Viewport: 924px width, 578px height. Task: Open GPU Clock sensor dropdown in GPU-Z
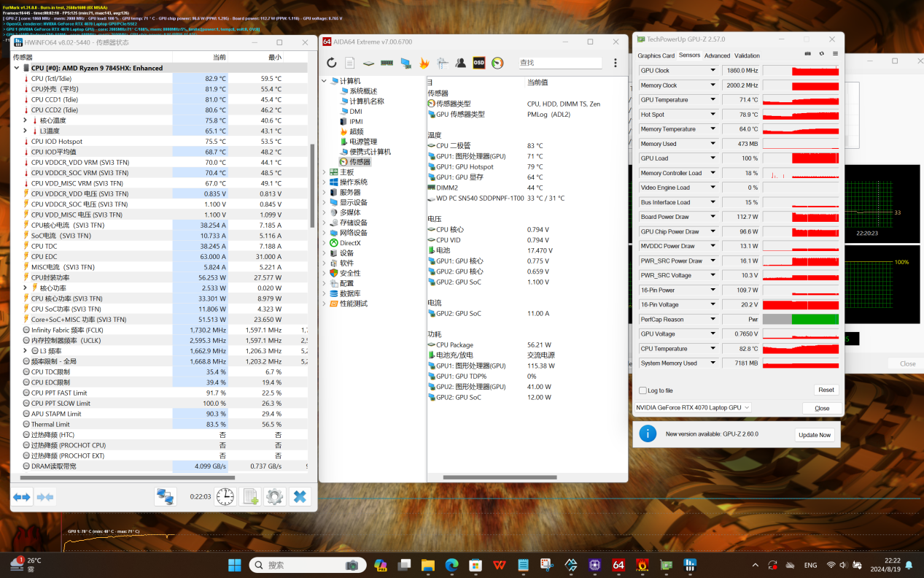(x=713, y=71)
